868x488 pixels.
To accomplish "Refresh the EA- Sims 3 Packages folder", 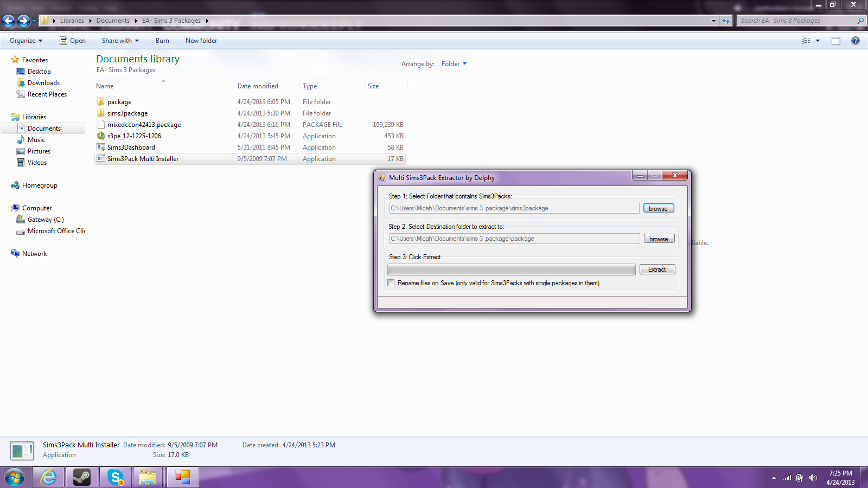I will (726, 21).
